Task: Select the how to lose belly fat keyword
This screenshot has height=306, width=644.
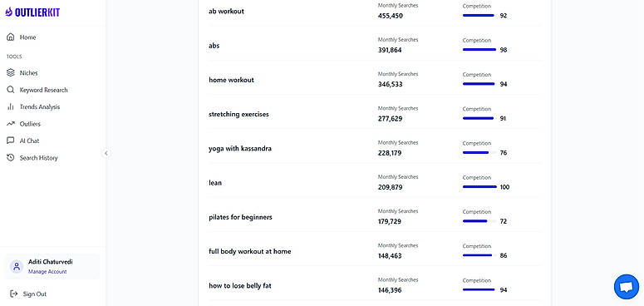Action: click(240, 285)
